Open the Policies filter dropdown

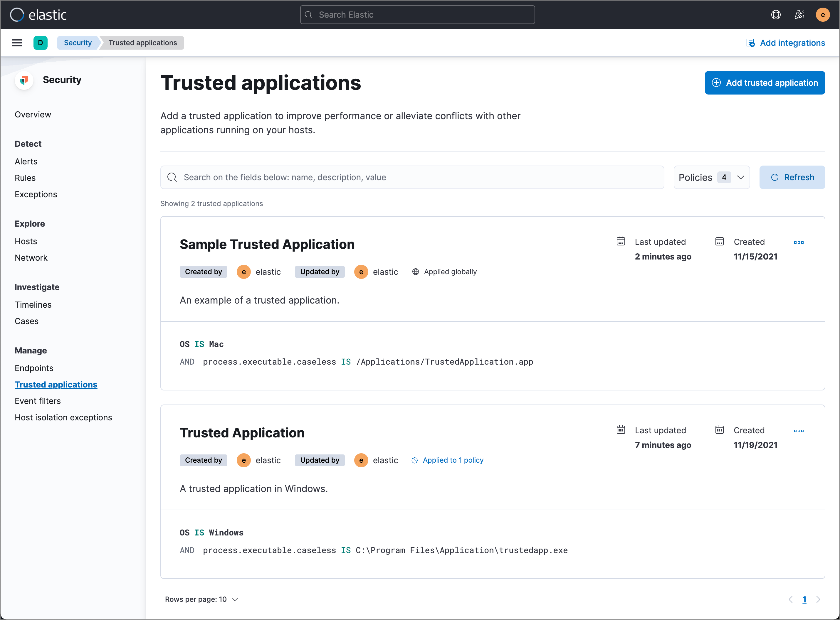[x=711, y=177]
